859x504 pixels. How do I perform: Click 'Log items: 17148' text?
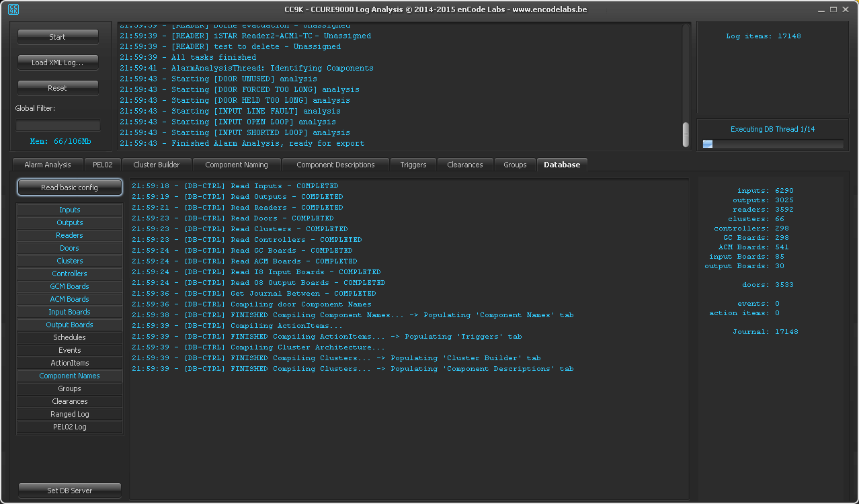(764, 36)
